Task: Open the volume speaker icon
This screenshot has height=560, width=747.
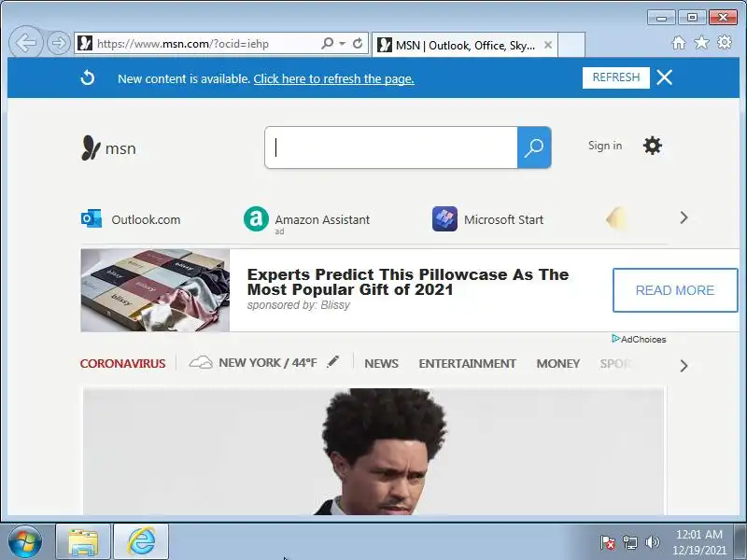Action: pyautogui.click(x=652, y=542)
